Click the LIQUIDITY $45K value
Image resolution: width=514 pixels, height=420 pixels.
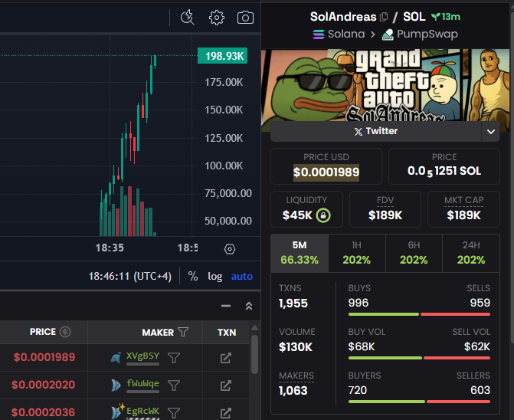coord(297,215)
